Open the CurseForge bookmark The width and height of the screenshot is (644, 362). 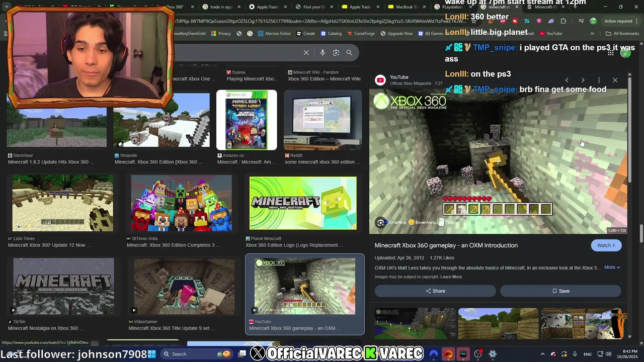(x=360, y=34)
